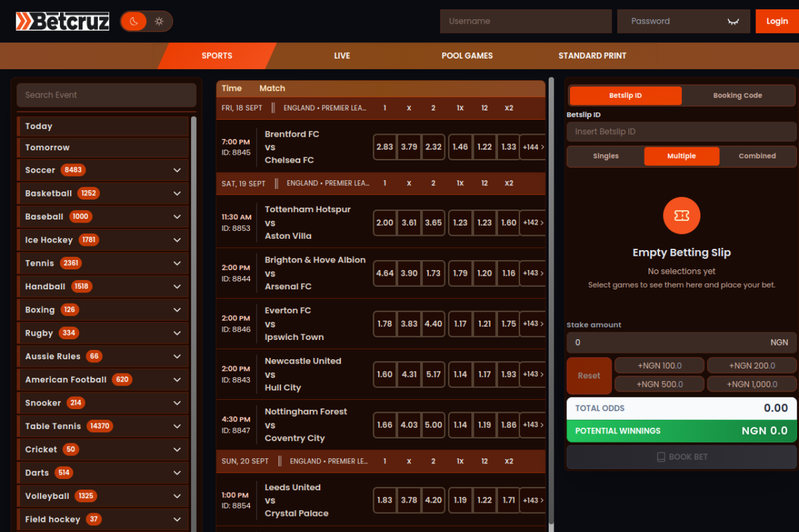
Task: Choose Multiple bet type
Action: coord(682,156)
